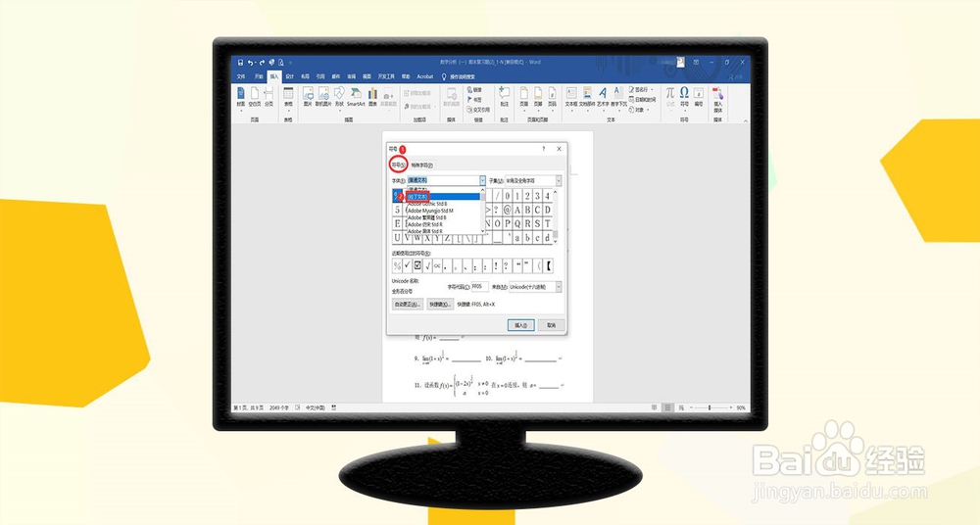
Task: Click the Date and Time (日期和时间) item
Action: point(643,99)
